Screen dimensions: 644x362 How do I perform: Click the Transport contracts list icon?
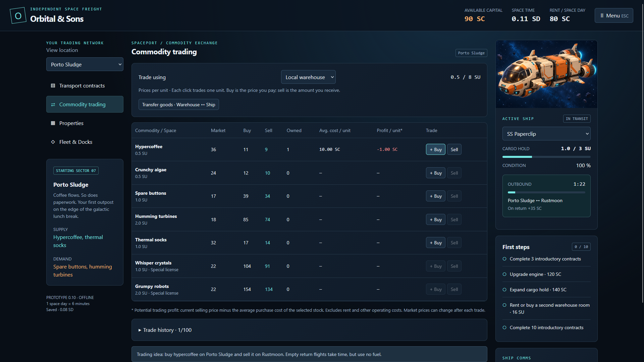[x=53, y=86]
